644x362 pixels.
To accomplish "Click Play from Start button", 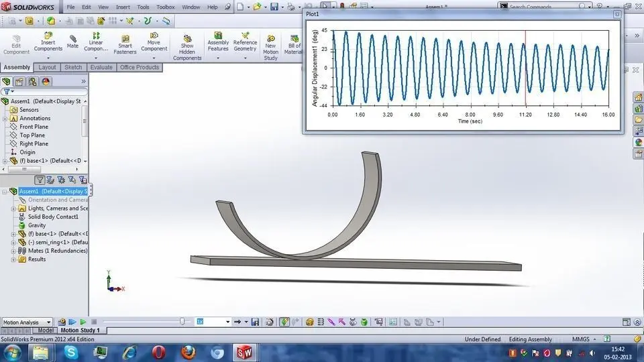I will (x=72, y=322).
